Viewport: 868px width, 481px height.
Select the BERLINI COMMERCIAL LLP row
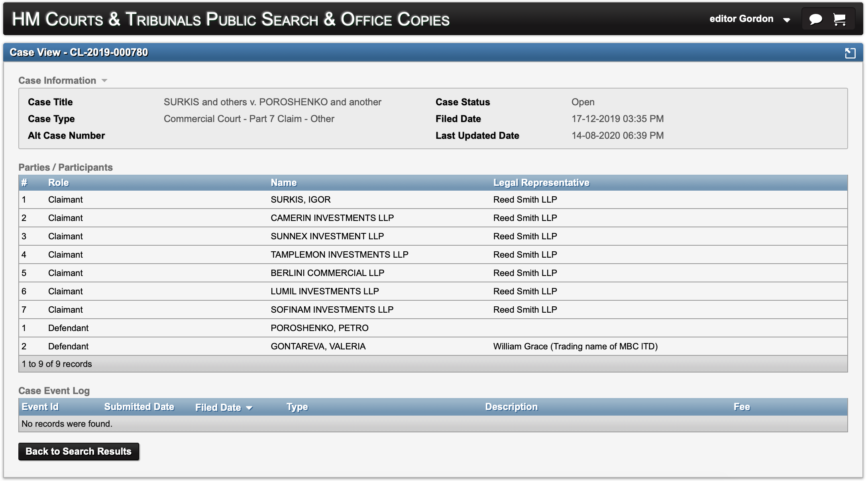[x=327, y=273]
